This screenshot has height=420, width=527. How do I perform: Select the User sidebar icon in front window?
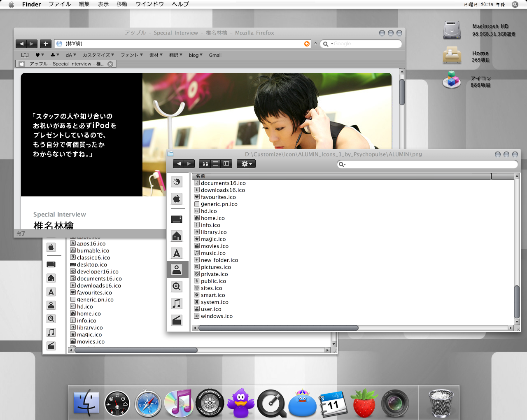click(x=177, y=270)
